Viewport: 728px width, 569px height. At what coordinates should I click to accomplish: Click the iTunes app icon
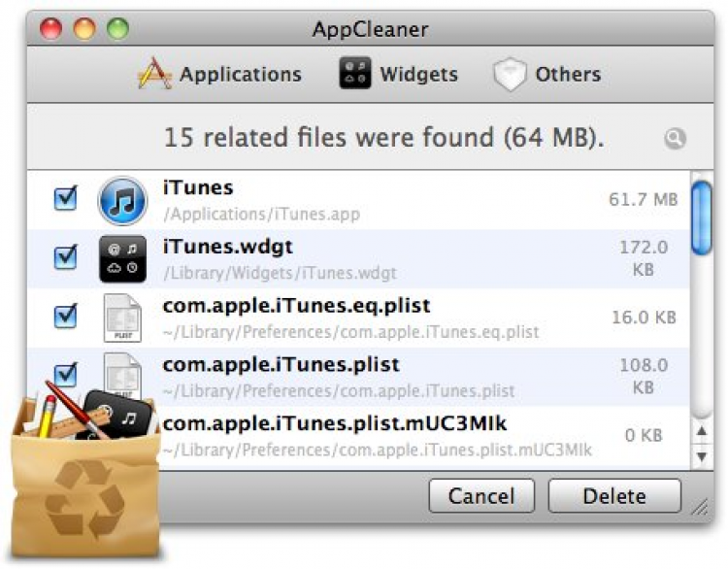click(122, 200)
